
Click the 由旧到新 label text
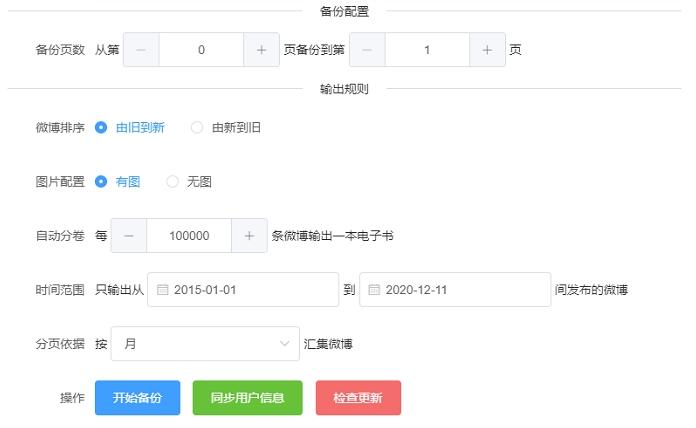pyautogui.click(x=140, y=128)
